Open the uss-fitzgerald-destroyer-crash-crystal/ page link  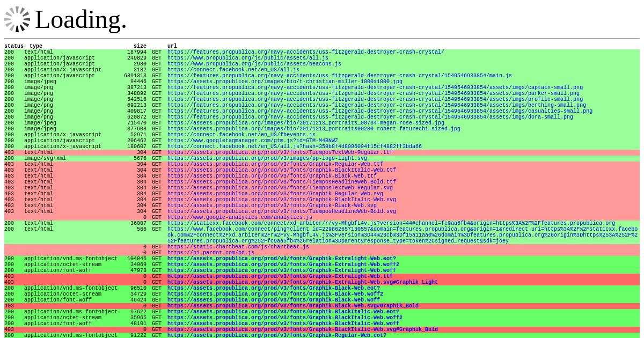(306, 52)
